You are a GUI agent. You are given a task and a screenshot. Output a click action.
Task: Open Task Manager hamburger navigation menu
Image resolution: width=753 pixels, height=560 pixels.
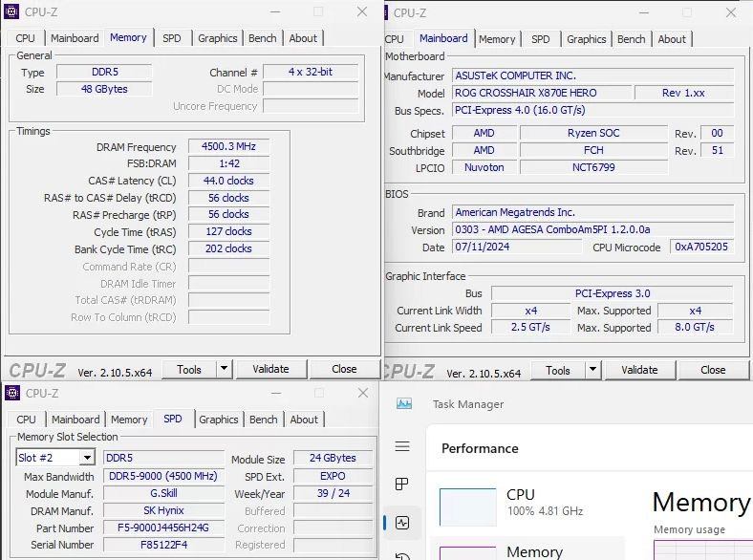tap(402, 447)
